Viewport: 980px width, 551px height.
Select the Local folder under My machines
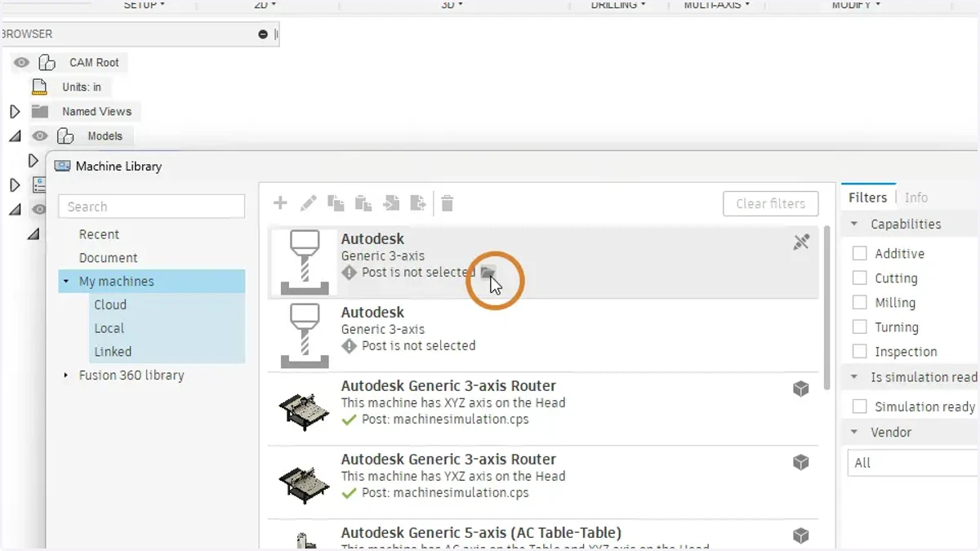click(109, 328)
